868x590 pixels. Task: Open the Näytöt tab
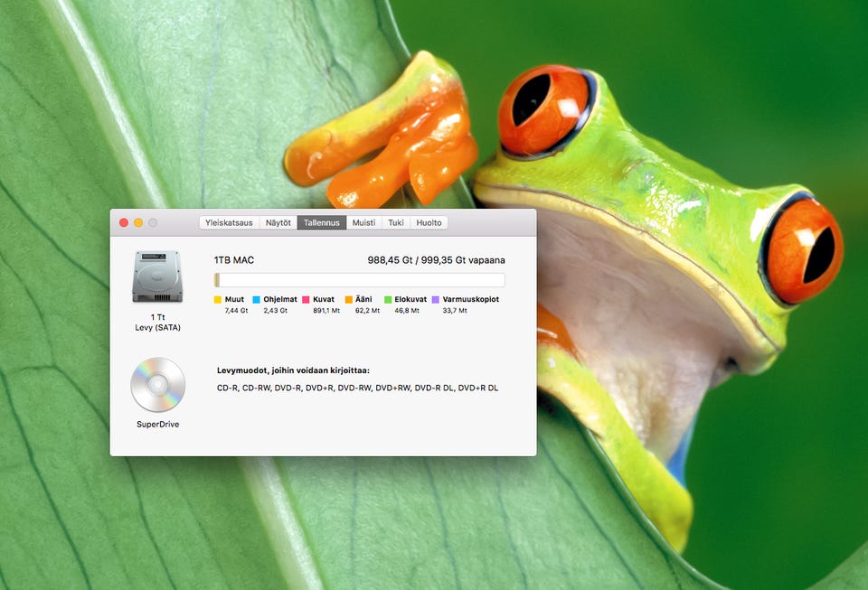pos(278,222)
